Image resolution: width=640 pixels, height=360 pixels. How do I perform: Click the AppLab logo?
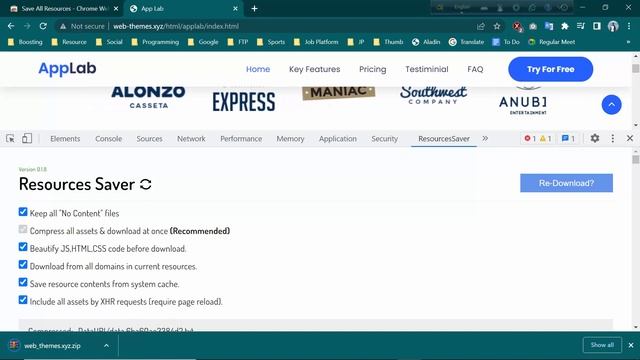[67, 68]
